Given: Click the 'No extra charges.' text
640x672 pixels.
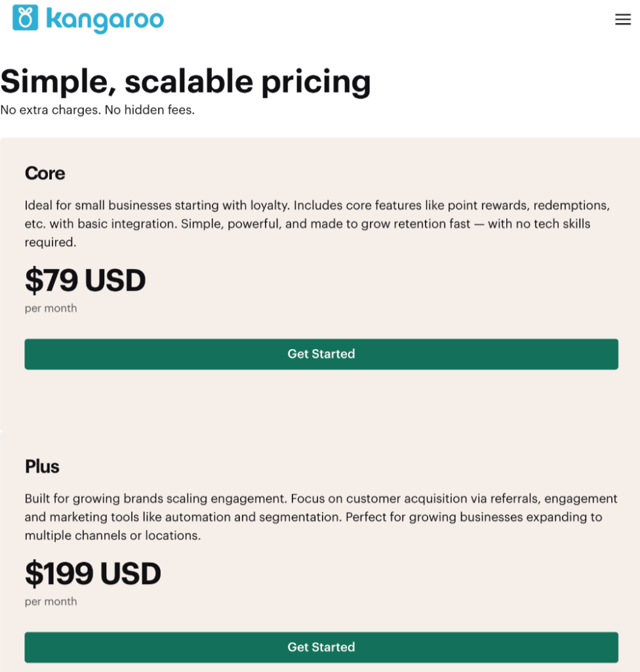Looking at the screenshot, I should (50, 110).
